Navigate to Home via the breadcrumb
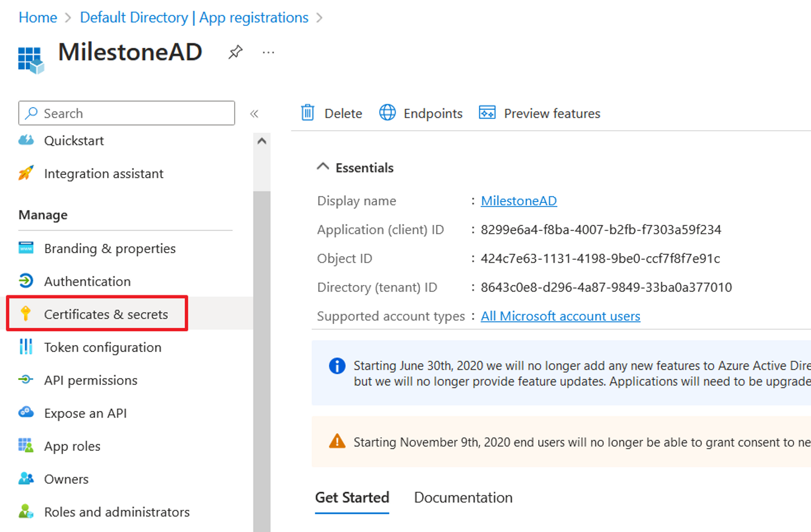The width and height of the screenshot is (811, 532). [x=38, y=17]
